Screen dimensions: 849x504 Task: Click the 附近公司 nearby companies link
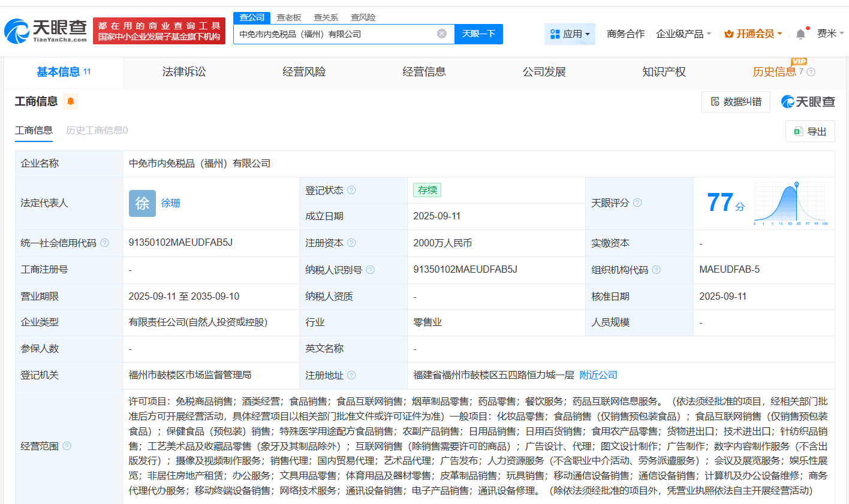[x=599, y=375]
